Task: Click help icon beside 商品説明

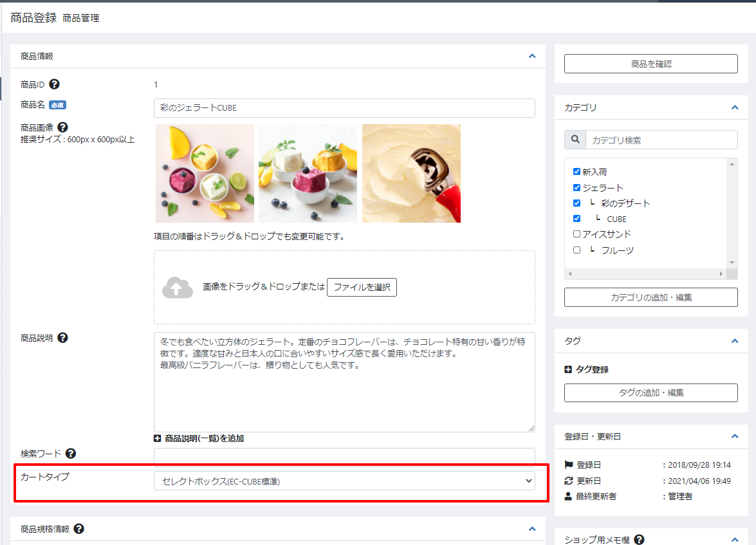Action: click(x=62, y=338)
